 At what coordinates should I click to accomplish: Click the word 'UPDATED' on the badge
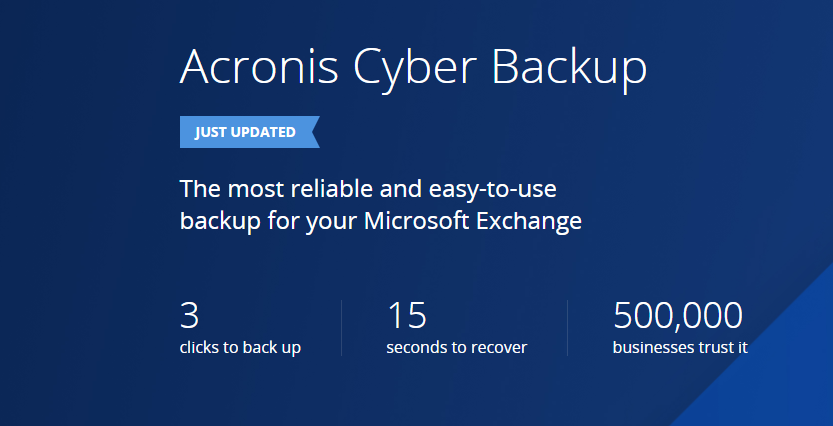(263, 132)
